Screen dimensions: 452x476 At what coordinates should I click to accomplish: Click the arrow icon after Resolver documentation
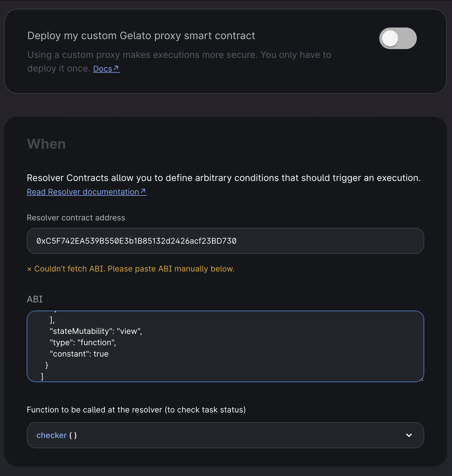point(143,191)
